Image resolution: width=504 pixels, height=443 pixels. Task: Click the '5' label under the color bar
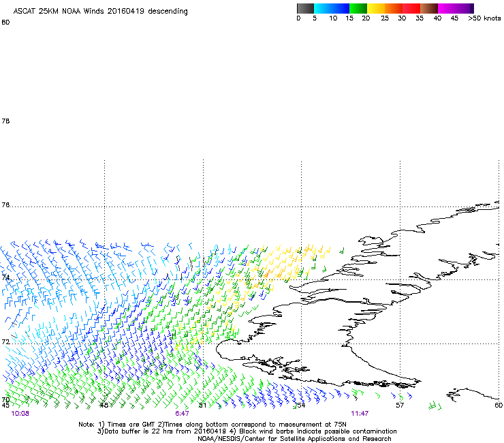coord(315,18)
